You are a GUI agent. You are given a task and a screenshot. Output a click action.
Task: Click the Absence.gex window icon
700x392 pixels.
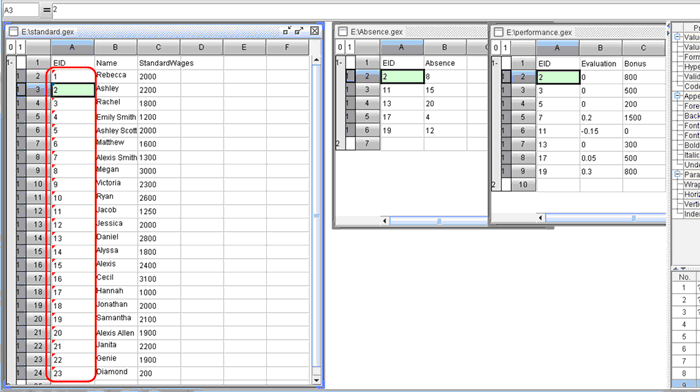point(342,32)
